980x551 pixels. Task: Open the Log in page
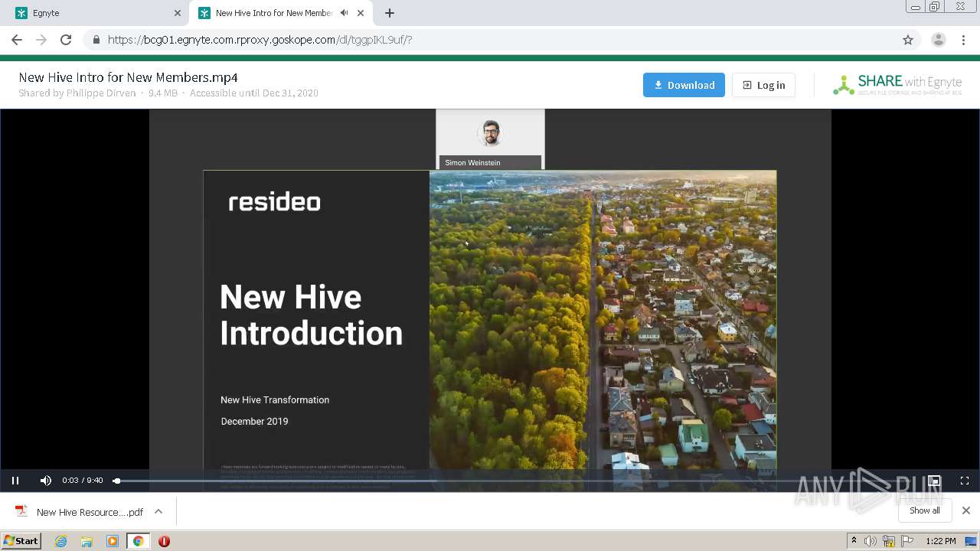click(x=763, y=85)
